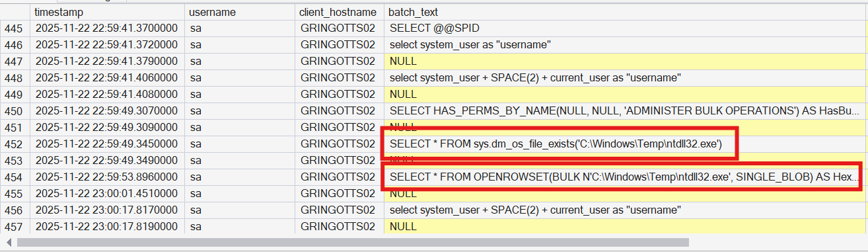This screenshot has width=868, height=252.
Task: Click GRINGOTTS02 hostname in row 445
Action: [340, 28]
